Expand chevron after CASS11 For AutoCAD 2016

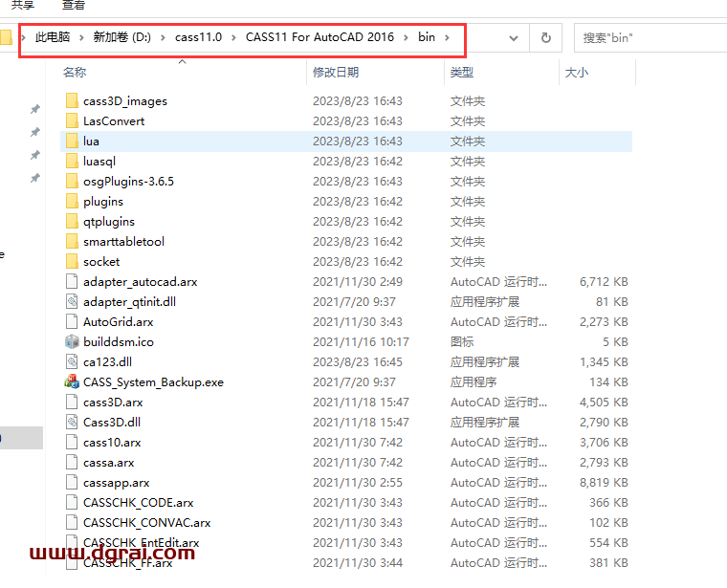(406, 37)
